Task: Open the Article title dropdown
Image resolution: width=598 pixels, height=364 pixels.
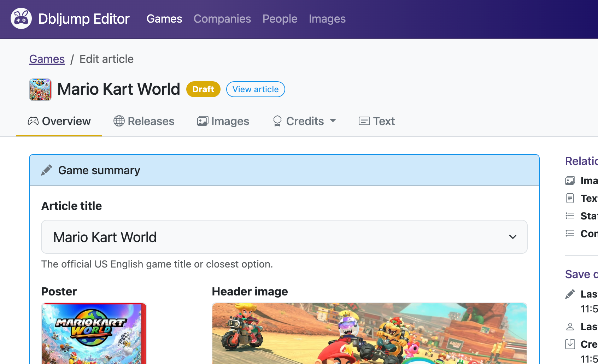Action: tap(284, 237)
